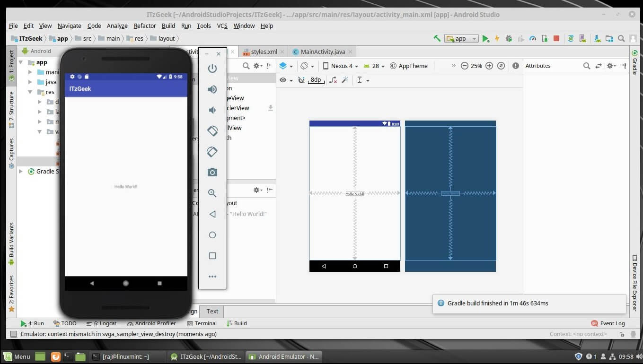Image resolution: width=643 pixels, height=364 pixels.
Task: Click the emulator volume up icon
Action: pos(212,89)
